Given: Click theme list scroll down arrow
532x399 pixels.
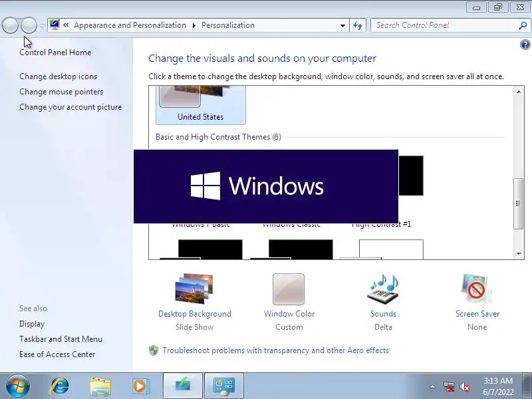Looking at the screenshot, I should click(x=519, y=253).
